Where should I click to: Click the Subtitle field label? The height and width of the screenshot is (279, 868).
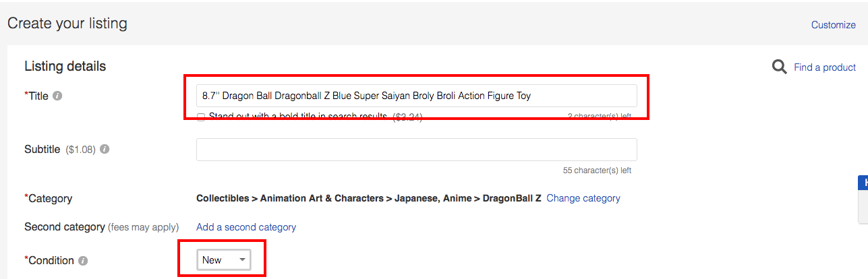click(x=42, y=150)
